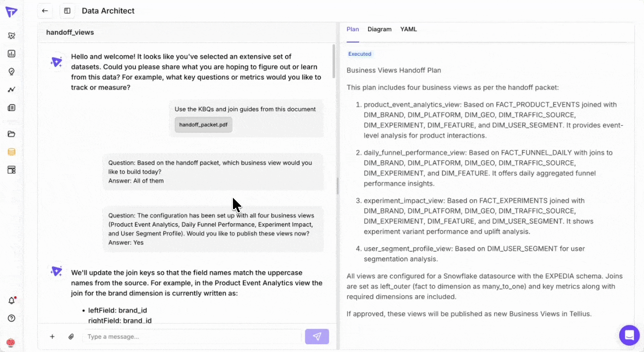This screenshot has height=352, width=644.
Task: Click the paperclip attach file icon
Action: (x=71, y=336)
